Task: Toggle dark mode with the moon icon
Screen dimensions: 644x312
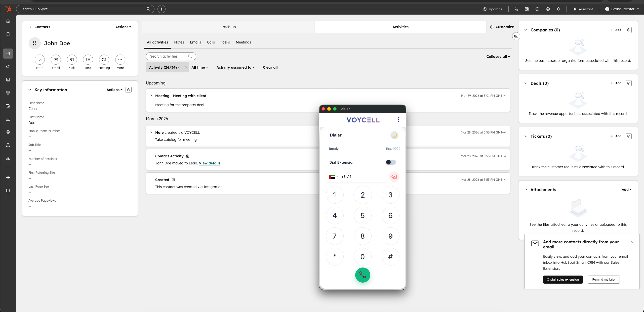Action: point(394,135)
